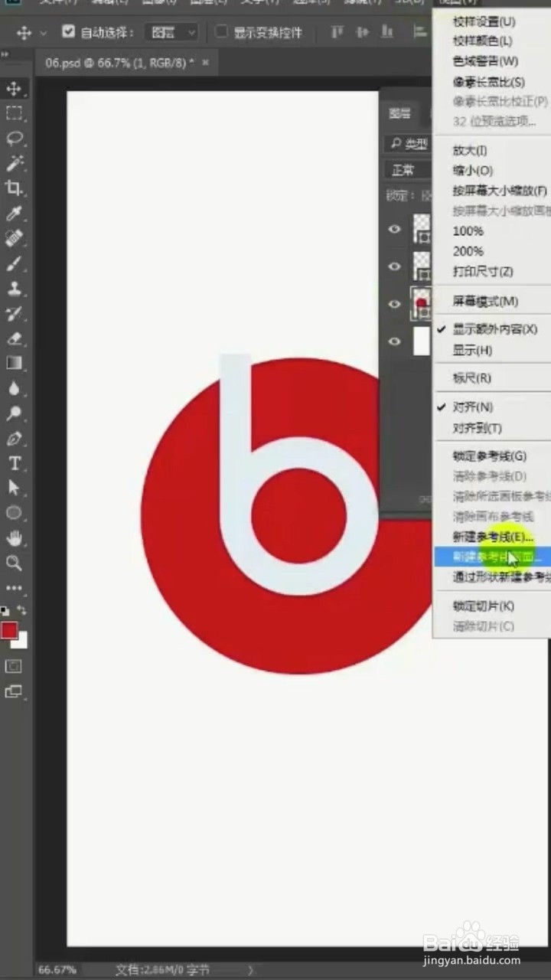Enable the 显示变换控件 checkbox

[x=221, y=32]
